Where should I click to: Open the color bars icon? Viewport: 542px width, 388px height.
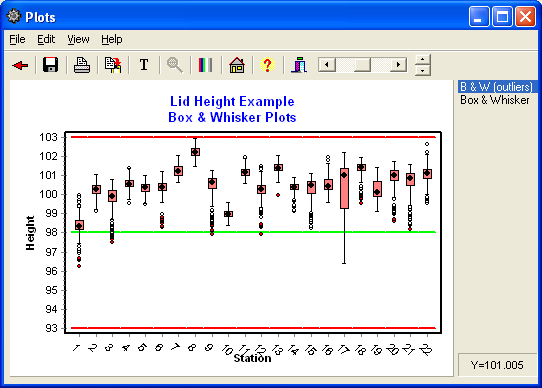205,65
